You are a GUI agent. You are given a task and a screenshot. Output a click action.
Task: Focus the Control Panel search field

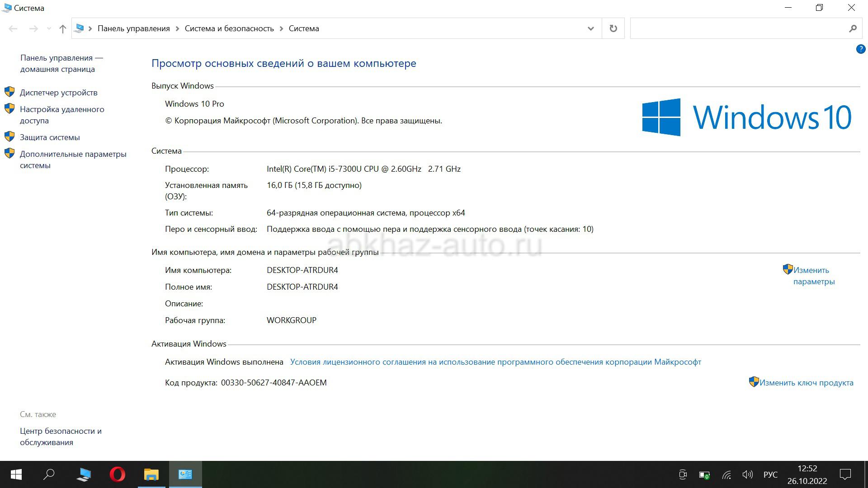(x=738, y=28)
